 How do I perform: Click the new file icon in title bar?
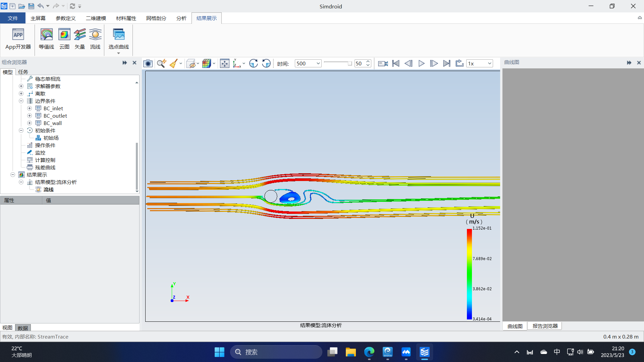(x=12, y=6)
